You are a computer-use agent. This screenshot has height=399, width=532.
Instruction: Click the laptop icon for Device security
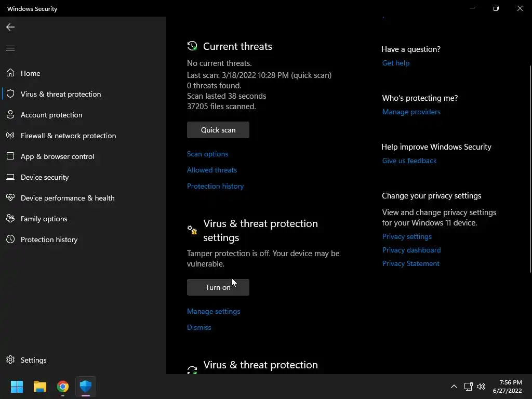10,177
